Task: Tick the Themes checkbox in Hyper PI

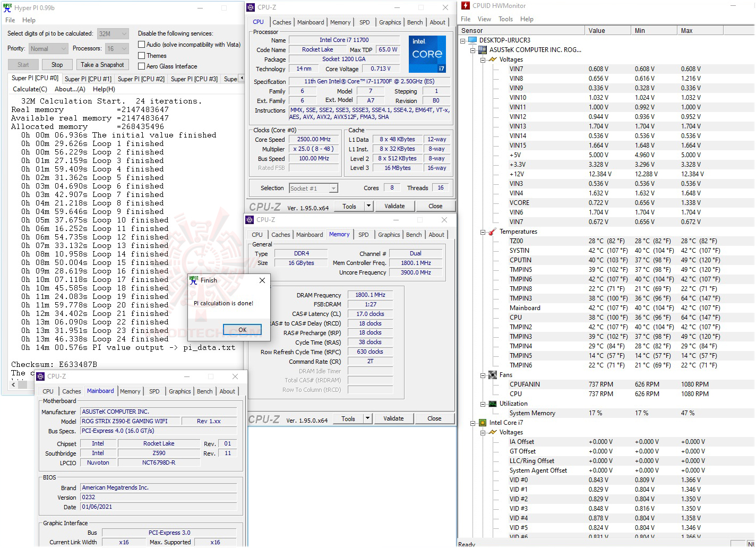Action: click(x=142, y=55)
